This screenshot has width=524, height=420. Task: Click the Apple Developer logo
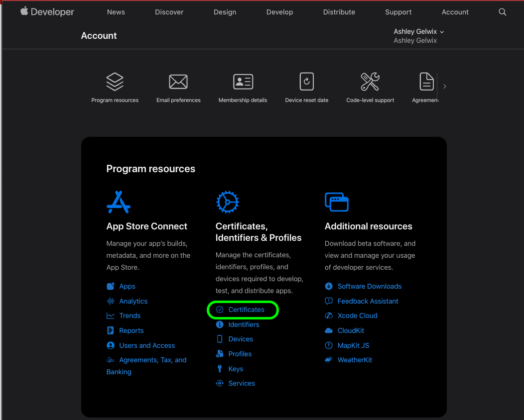(x=47, y=12)
